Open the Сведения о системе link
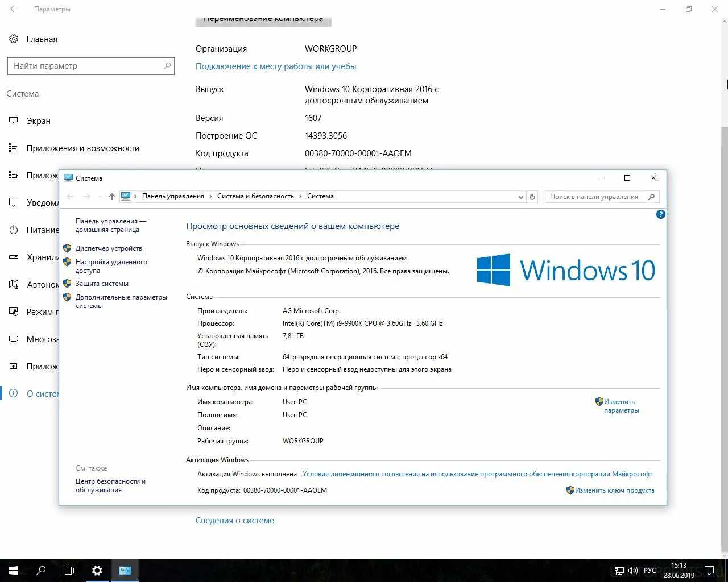The height and width of the screenshot is (582, 728). click(235, 521)
